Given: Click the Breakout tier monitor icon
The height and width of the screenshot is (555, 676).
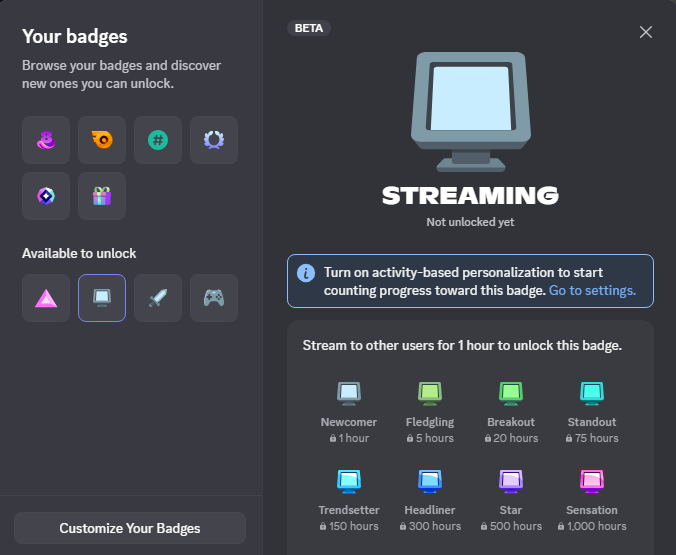Looking at the screenshot, I should coord(511,393).
